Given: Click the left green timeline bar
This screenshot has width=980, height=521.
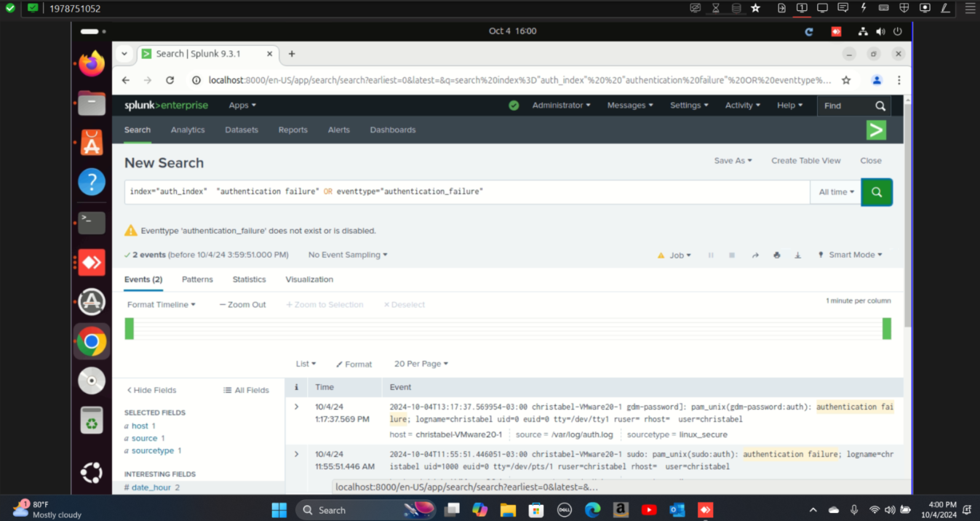Looking at the screenshot, I should tap(130, 329).
